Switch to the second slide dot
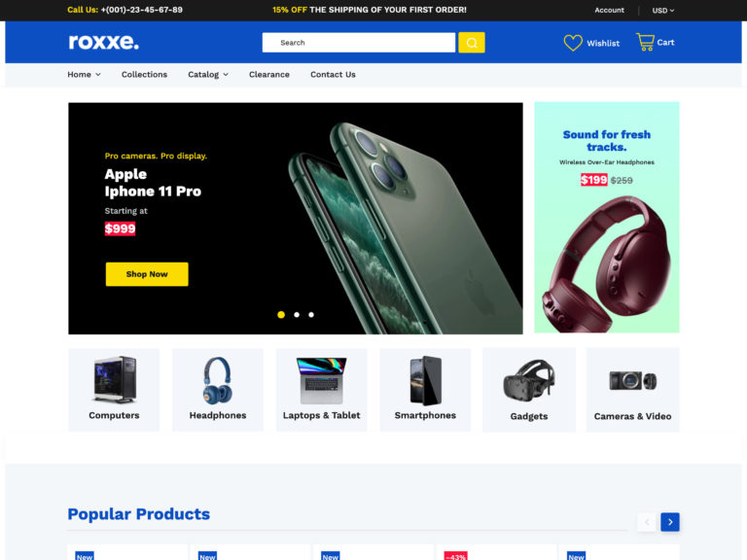 (297, 315)
